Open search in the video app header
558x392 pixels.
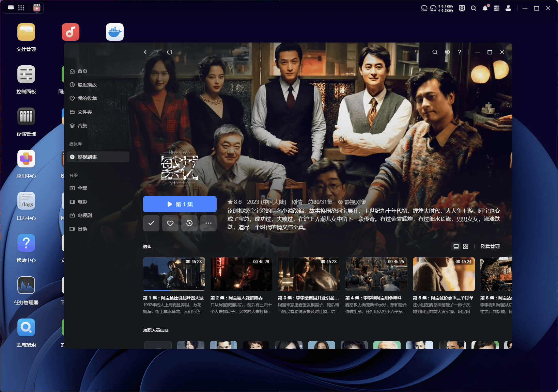click(435, 52)
